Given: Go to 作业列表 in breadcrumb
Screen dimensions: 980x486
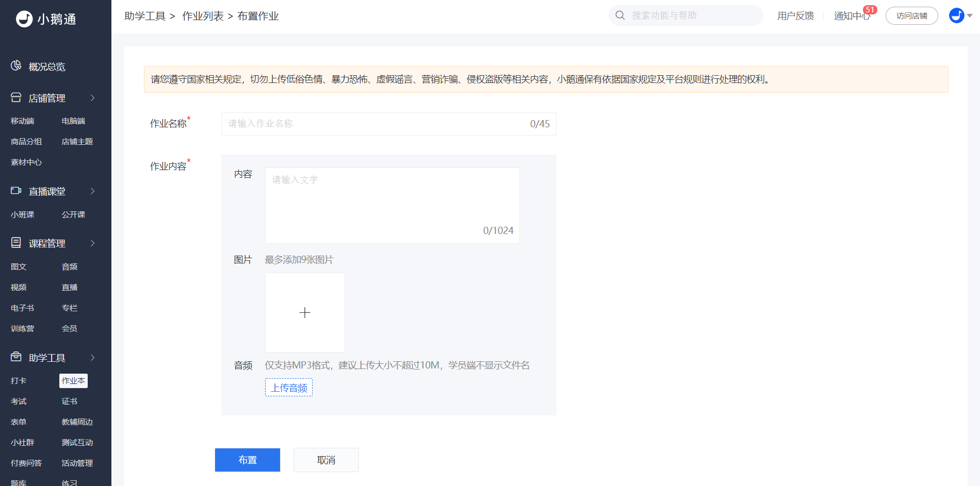Looking at the screenshot, I should coord(203,16).
